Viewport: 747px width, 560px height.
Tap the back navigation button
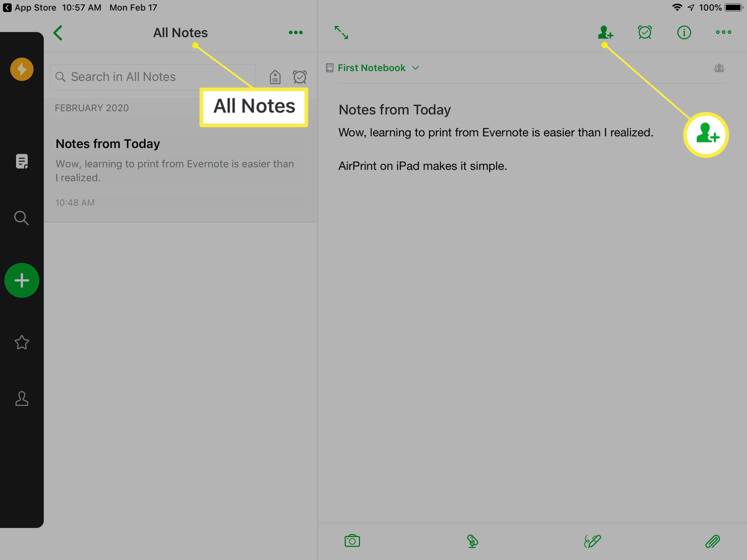click(59, 32)
